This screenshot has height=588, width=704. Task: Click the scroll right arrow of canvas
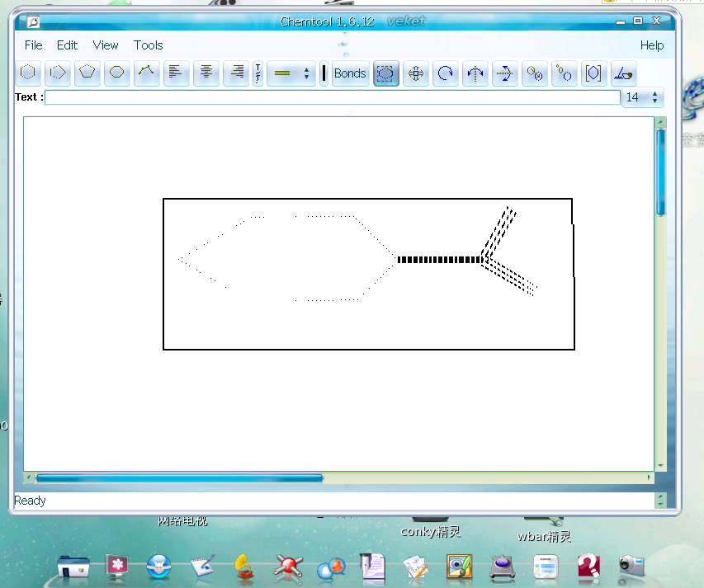tap(649, 477)
